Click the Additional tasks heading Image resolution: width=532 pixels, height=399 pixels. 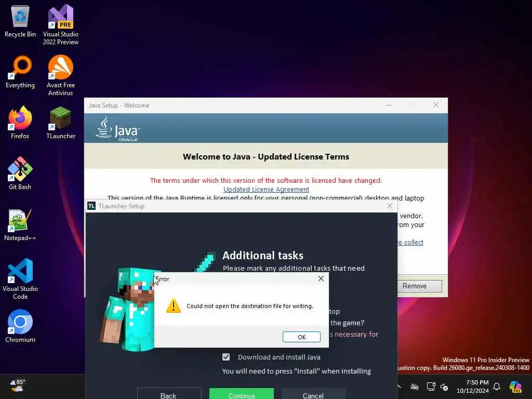[263, 256]
